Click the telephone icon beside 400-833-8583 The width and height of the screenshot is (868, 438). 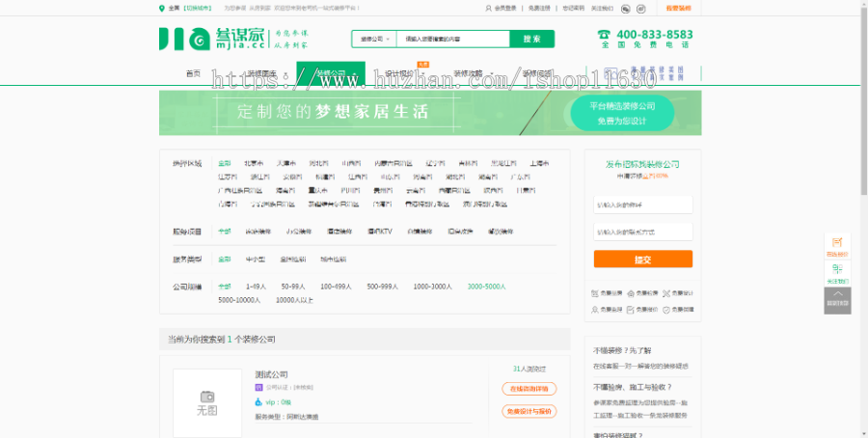click(605, 35)
